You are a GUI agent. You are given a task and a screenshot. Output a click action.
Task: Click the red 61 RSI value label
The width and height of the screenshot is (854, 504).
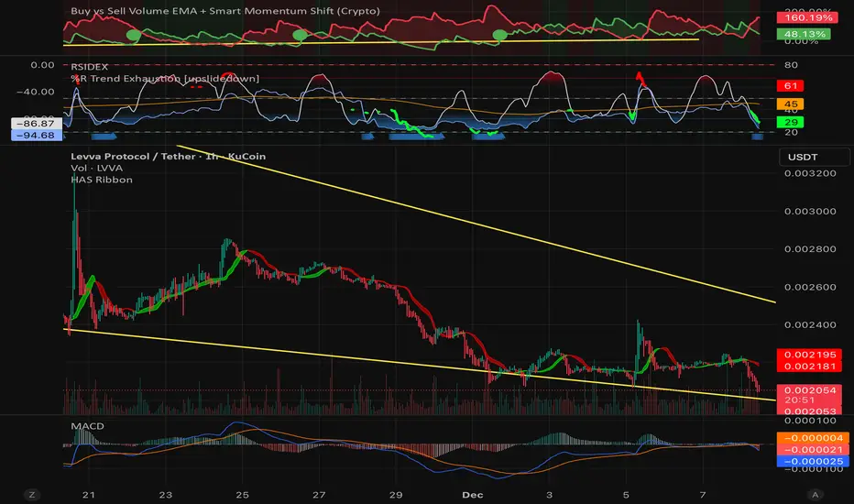pos(790,86)
